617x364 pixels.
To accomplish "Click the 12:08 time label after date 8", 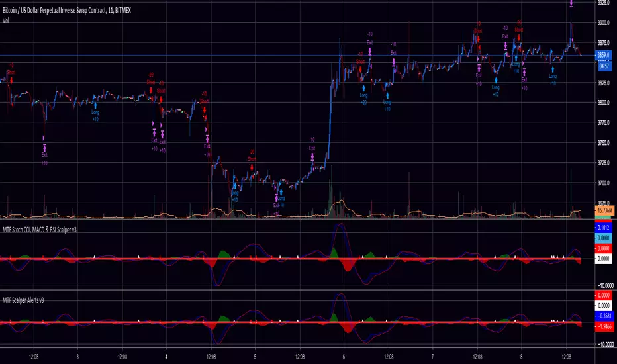I will [x=566, y=357].
